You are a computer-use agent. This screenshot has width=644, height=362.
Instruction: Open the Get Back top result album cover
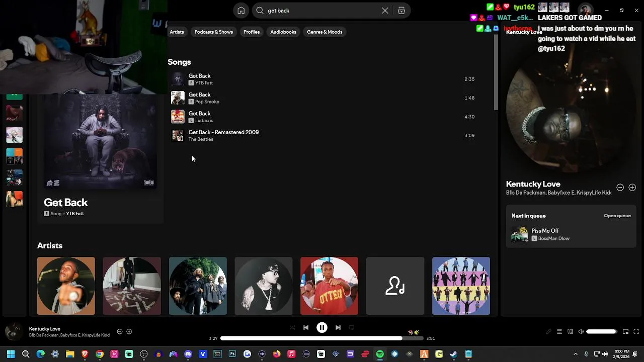[100, 142]
